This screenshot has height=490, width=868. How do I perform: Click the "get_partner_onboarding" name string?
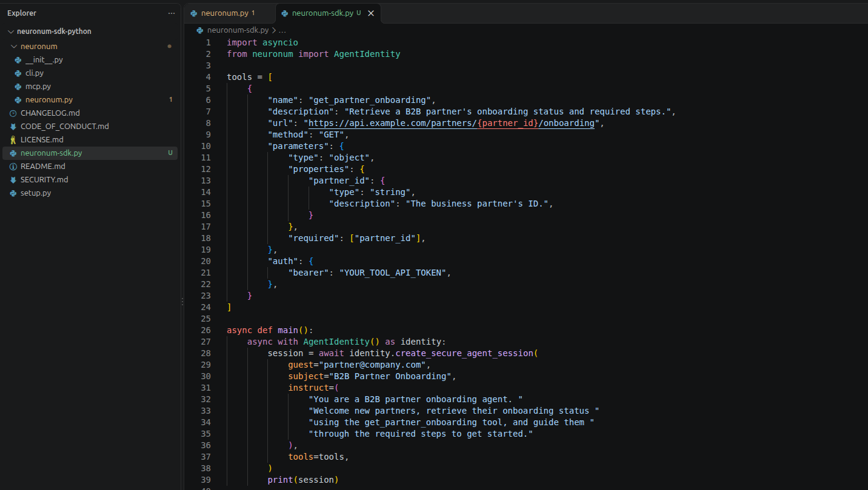pos(370,100)
